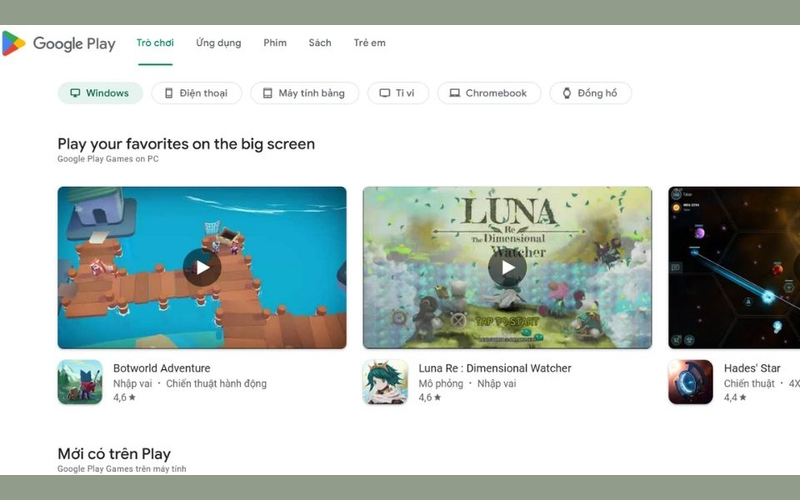The width and height of the screenshot is (800, 500).
Task: Open the Trẻ em tab
Action: pyautogui.click(x=369, y=43)
